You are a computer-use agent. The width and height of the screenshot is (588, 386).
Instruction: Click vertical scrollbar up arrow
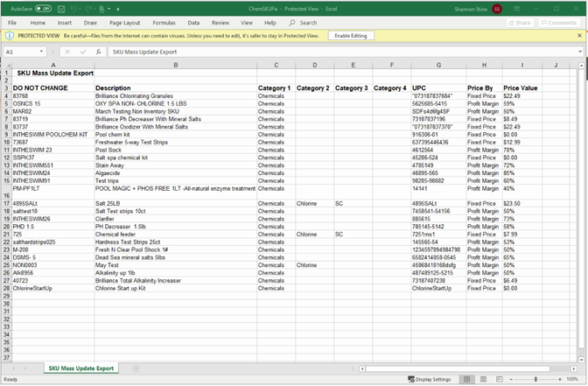[581, 66]
